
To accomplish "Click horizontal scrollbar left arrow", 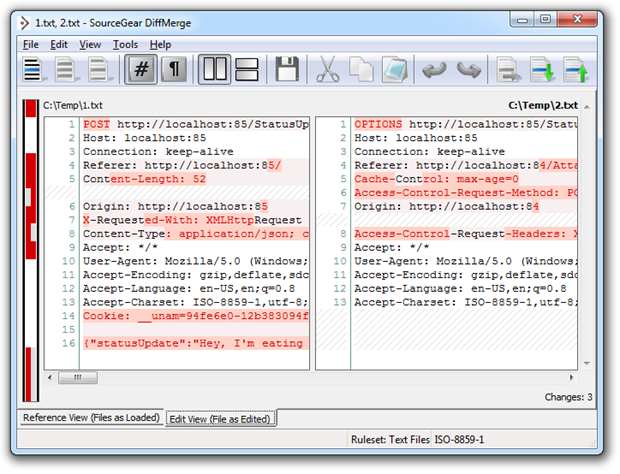I will (x=50, y=378).
